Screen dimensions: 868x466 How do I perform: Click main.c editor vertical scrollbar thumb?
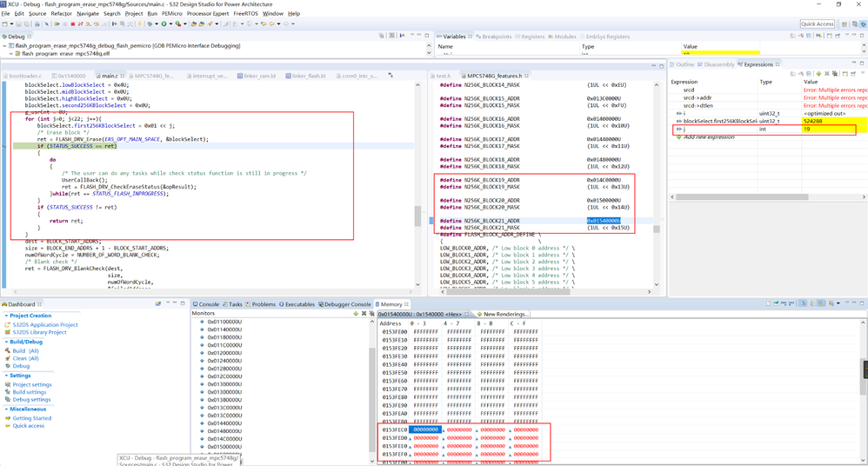click(x=418, y=216)
